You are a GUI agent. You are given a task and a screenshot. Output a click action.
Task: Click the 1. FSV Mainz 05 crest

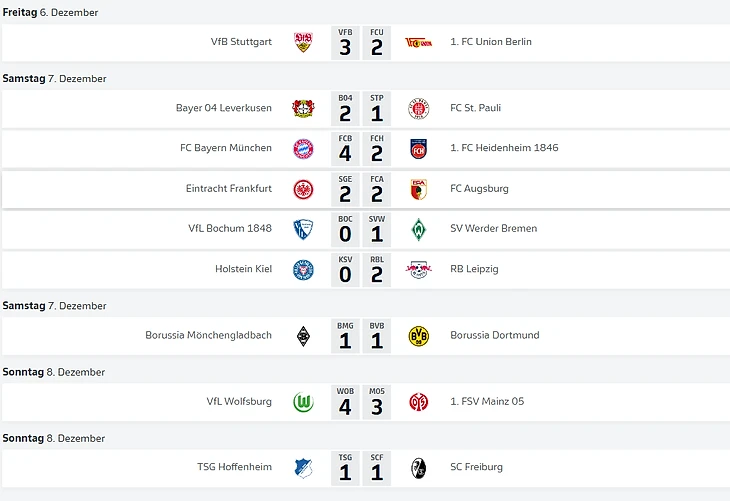(x=418, y=401)
